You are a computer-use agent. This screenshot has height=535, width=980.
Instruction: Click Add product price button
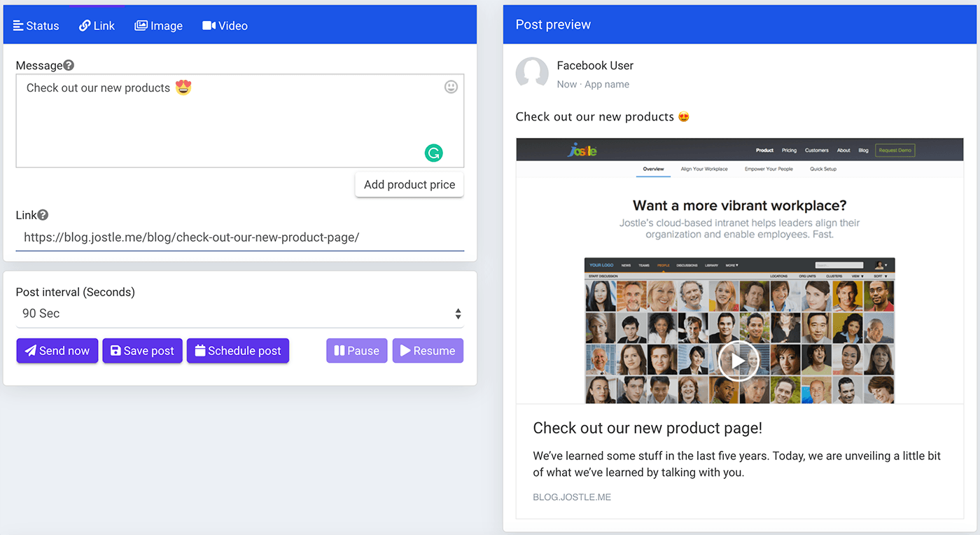click(x=409, y=185)
